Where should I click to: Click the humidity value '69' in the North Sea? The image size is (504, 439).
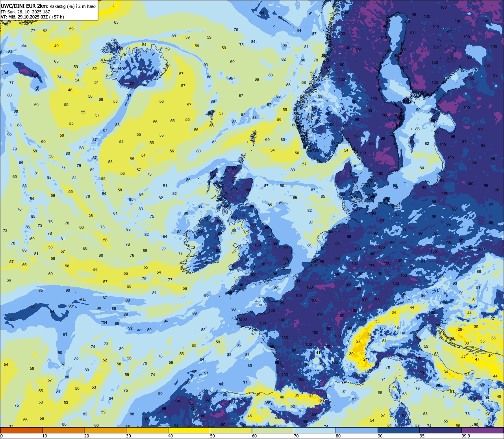(267, 140)
